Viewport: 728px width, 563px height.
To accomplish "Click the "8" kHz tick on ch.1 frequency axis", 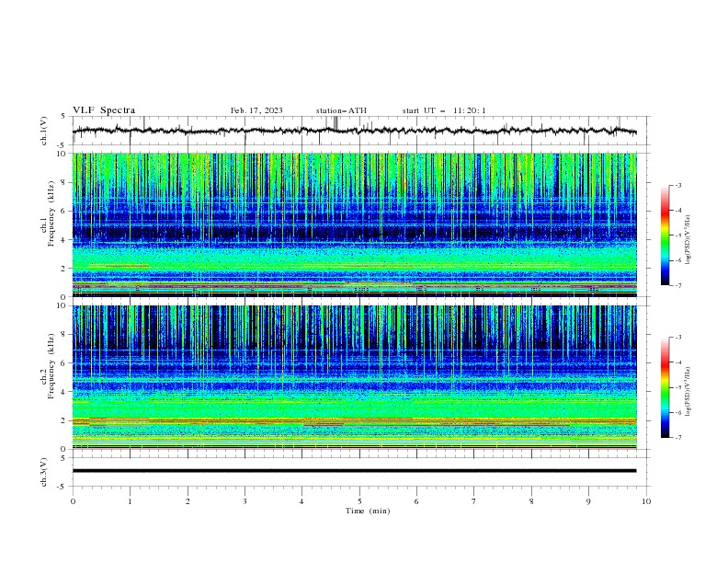I will click(64, 182).
